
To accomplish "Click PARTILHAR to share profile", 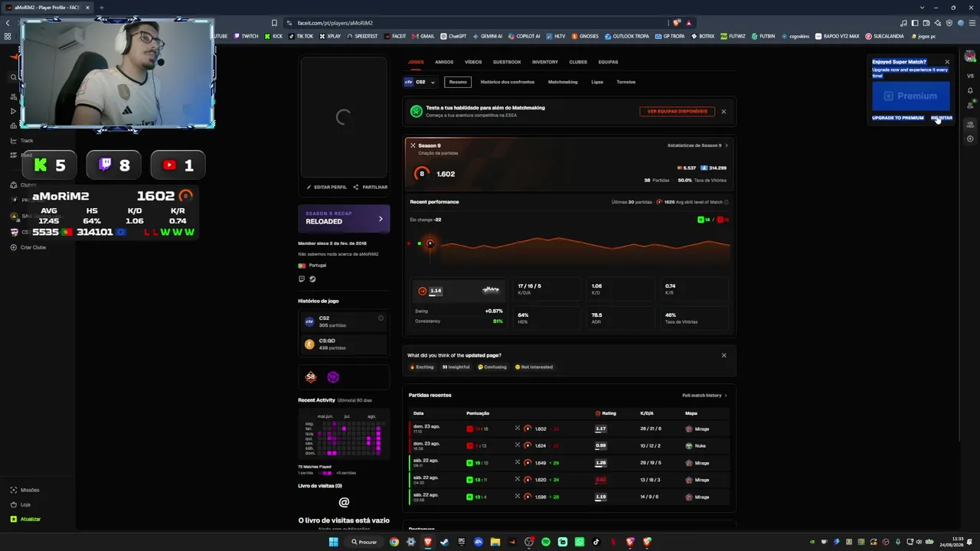I will (371, 187).
